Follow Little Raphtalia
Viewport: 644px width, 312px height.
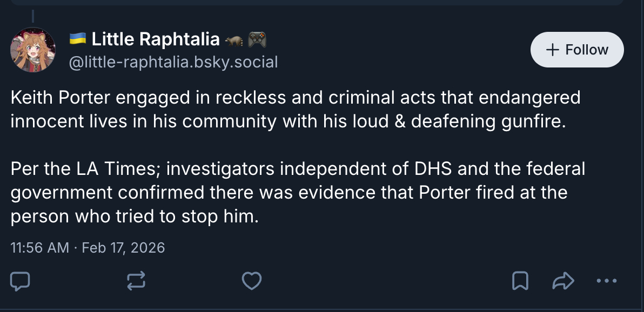click(x=577, y=50)
